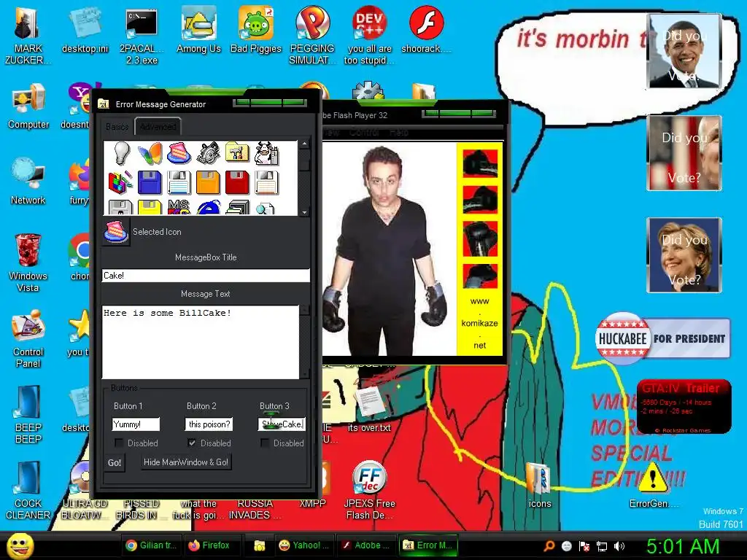Open Control menu in Flash Player window
Image resolution: width=747 pixels, height=560 pixels.
pos(364,133)
